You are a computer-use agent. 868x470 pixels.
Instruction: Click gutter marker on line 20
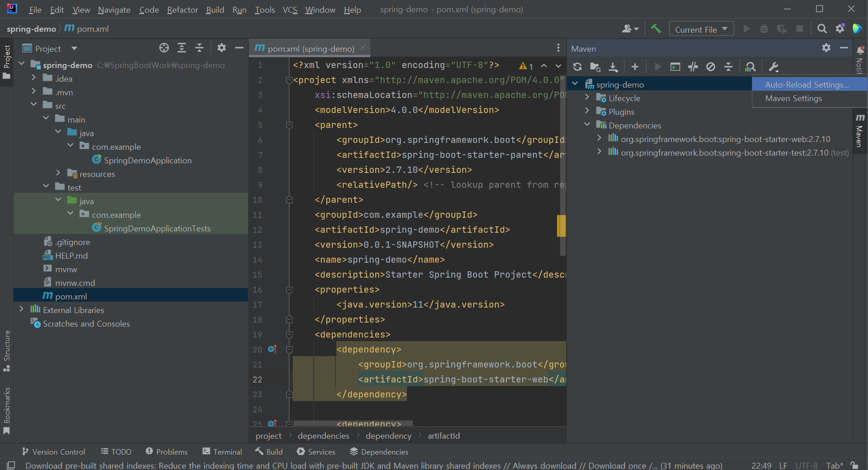pos(272,349)
